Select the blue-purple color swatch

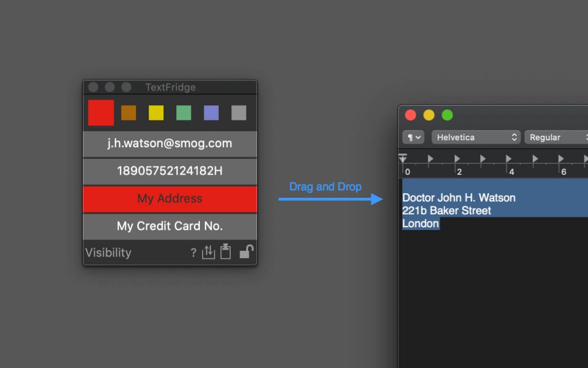click(211, 113)
